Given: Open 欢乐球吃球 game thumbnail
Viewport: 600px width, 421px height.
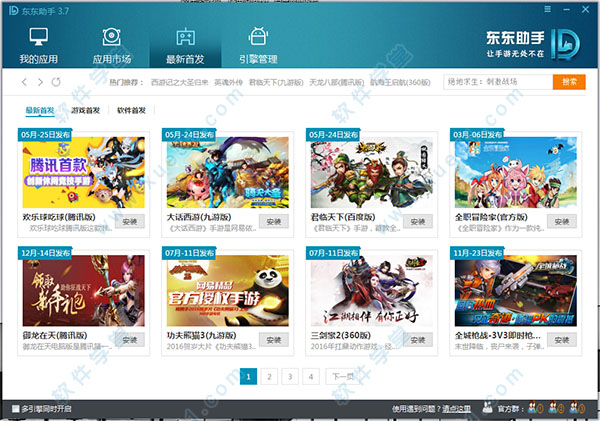Looking at the screenshot, I should 83,173.
